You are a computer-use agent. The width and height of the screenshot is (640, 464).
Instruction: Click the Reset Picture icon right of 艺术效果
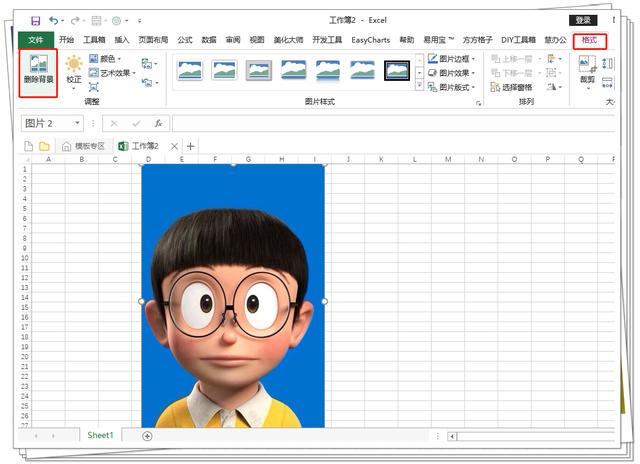[149, 82]
